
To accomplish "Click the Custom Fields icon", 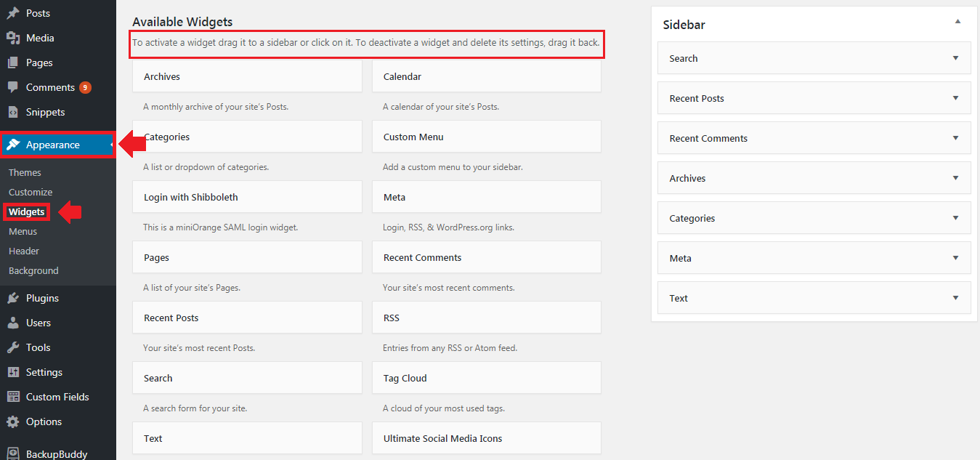I will click(13, 397).
